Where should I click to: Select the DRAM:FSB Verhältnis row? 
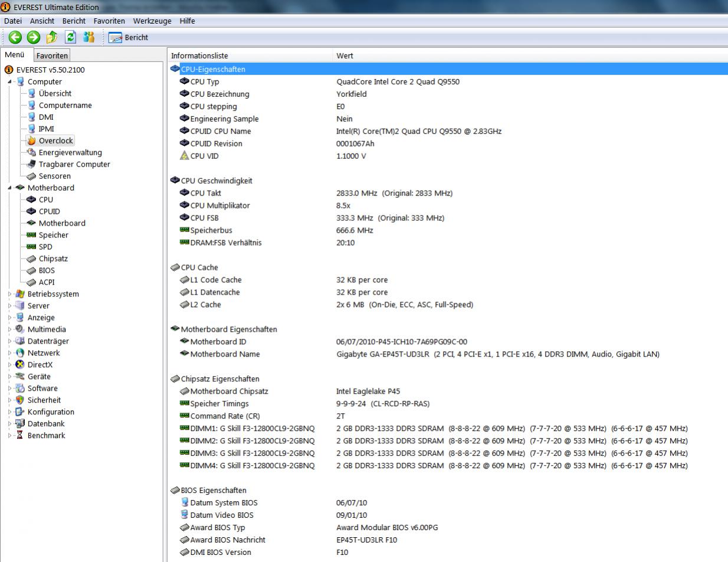[448, 243]
